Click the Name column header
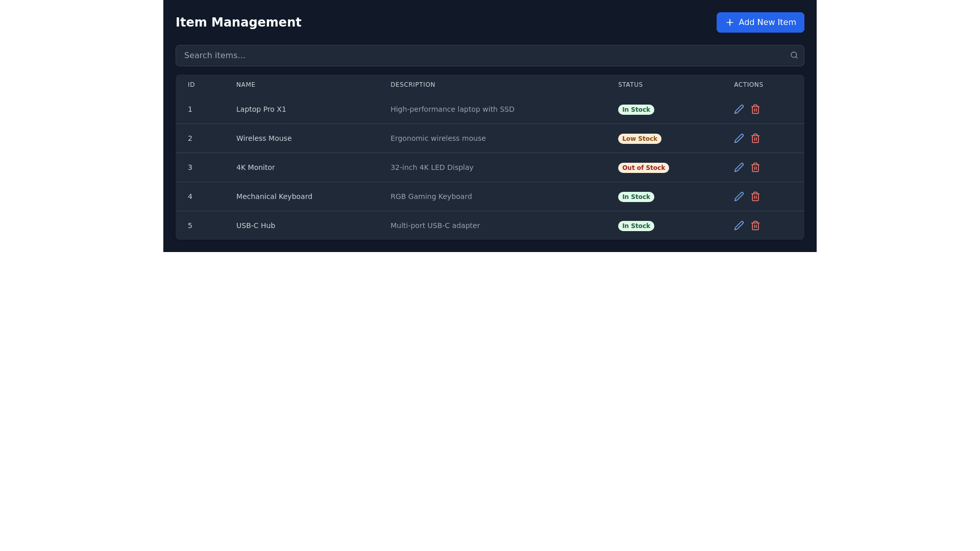Screen dimensions: 980x551 point(246,85)
